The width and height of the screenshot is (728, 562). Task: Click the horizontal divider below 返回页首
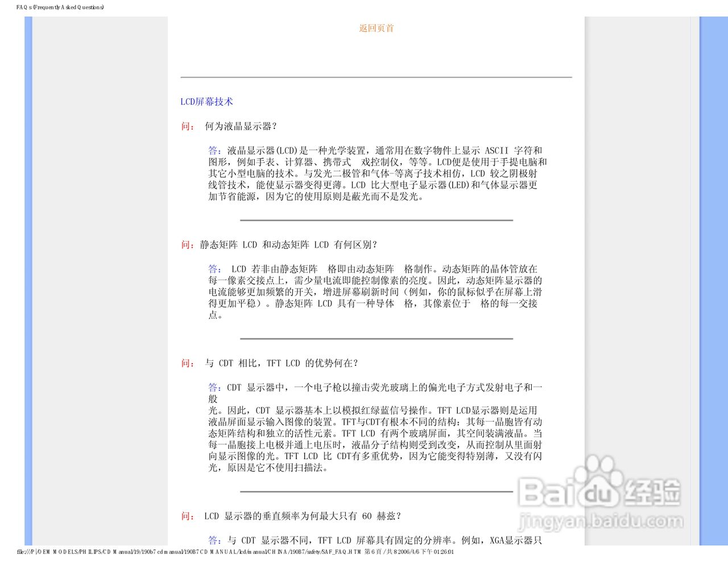coord(376,77)
